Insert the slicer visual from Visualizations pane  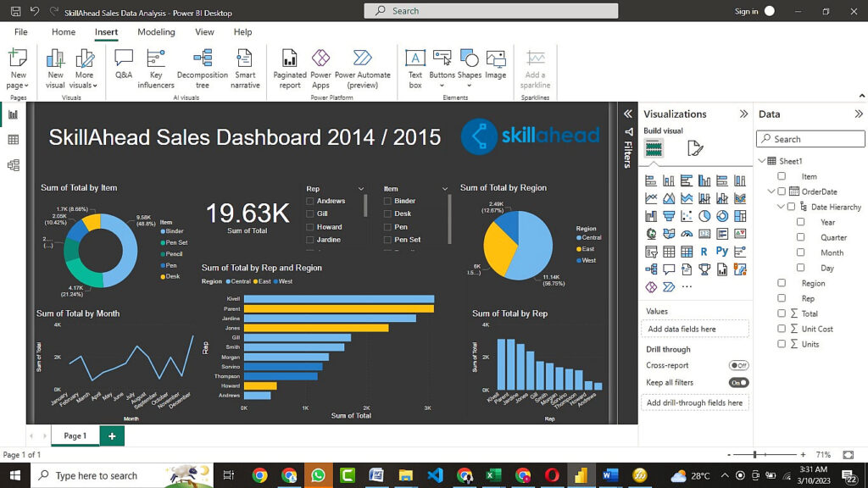point(651,252)
